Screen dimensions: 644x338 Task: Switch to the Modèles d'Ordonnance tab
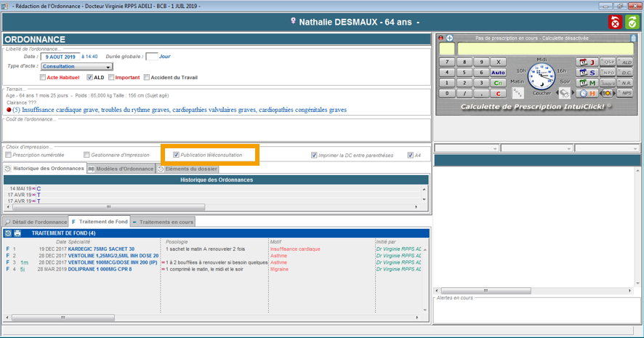pos(121,169)
